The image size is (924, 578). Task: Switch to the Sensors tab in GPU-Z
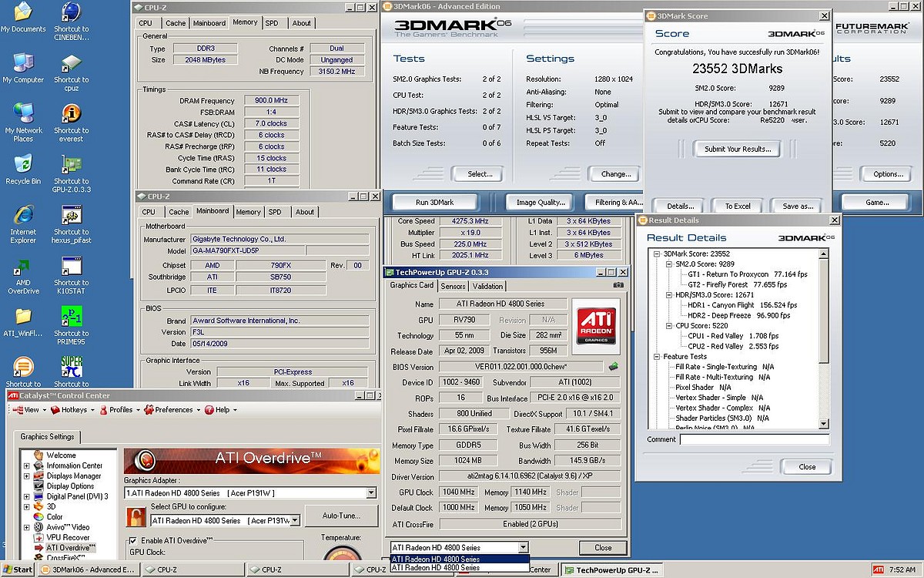tap(453, 286)
